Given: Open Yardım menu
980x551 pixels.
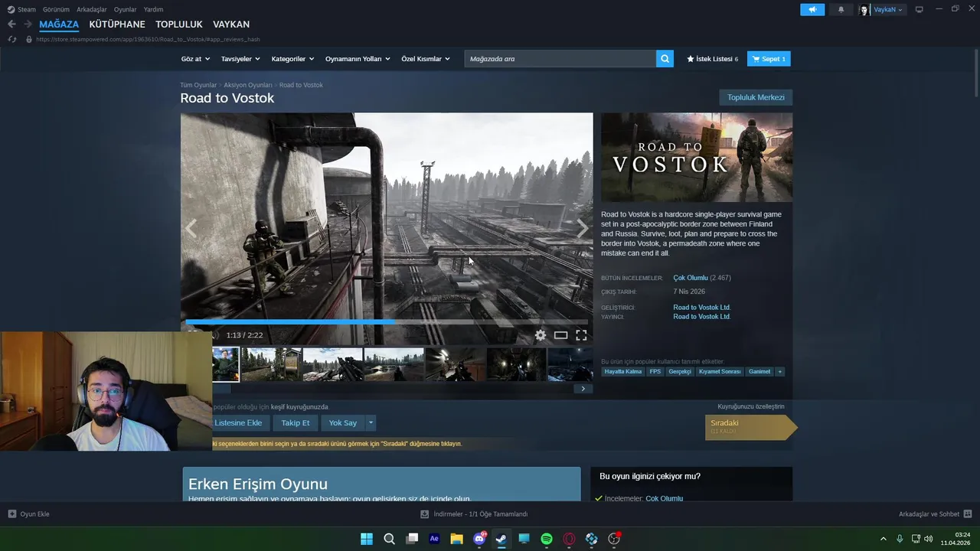Looking at the screenshot, I should click(153, 9).
